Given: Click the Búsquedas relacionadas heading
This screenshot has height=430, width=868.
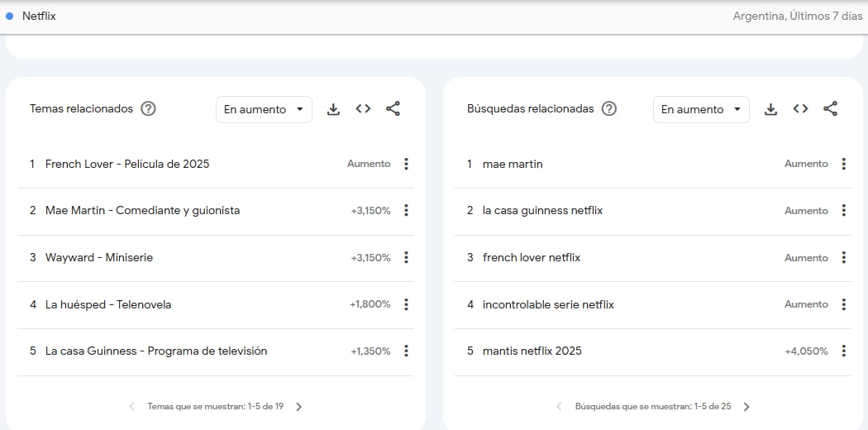Looking at the screenshot, I should (531, 108).
